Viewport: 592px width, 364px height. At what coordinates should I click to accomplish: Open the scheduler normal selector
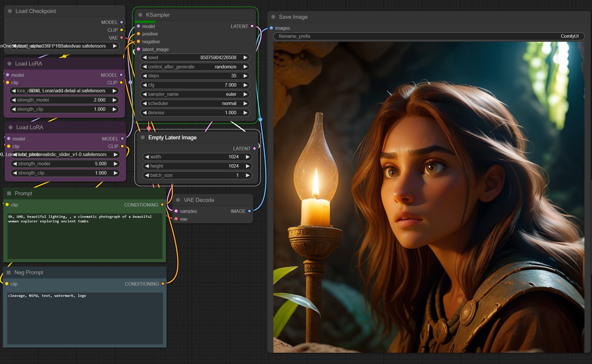[x=195, y=104]
